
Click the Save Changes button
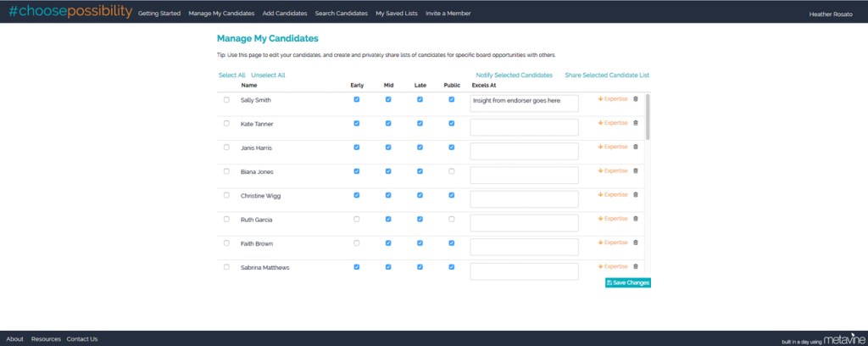coord(628,282)
